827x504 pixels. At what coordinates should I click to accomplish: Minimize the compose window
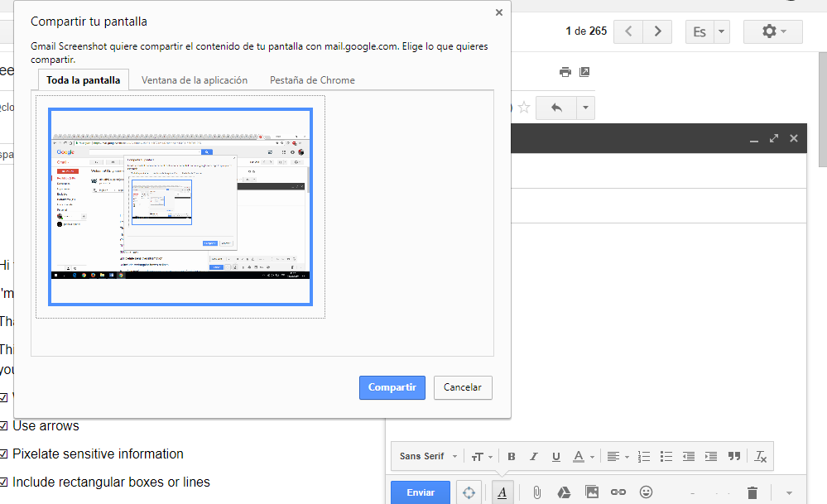coord(753,139)
